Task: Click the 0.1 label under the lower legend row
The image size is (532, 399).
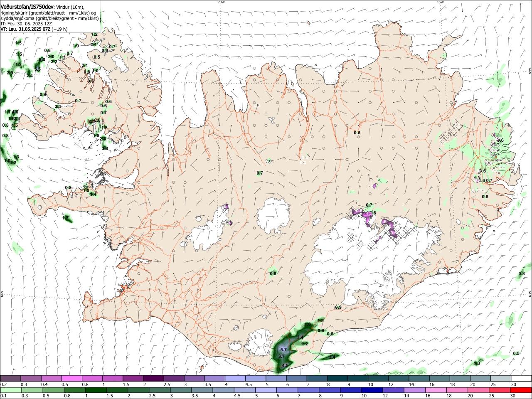Action: [3, 396]
